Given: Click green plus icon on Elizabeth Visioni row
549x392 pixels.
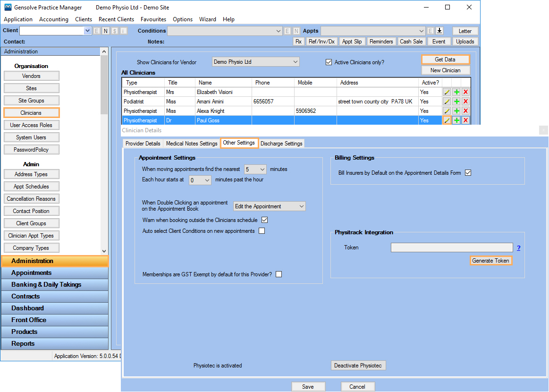Looking at the screenshot, I should [x=456, y=92].
